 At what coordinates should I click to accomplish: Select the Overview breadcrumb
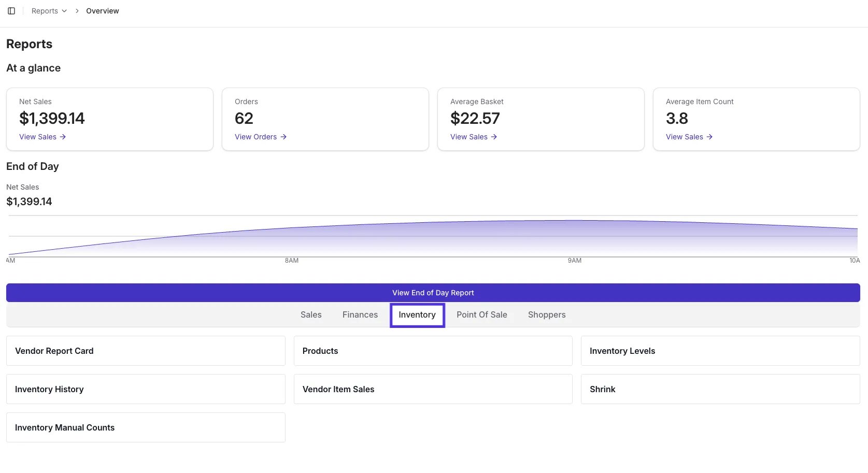click(103, 11)
